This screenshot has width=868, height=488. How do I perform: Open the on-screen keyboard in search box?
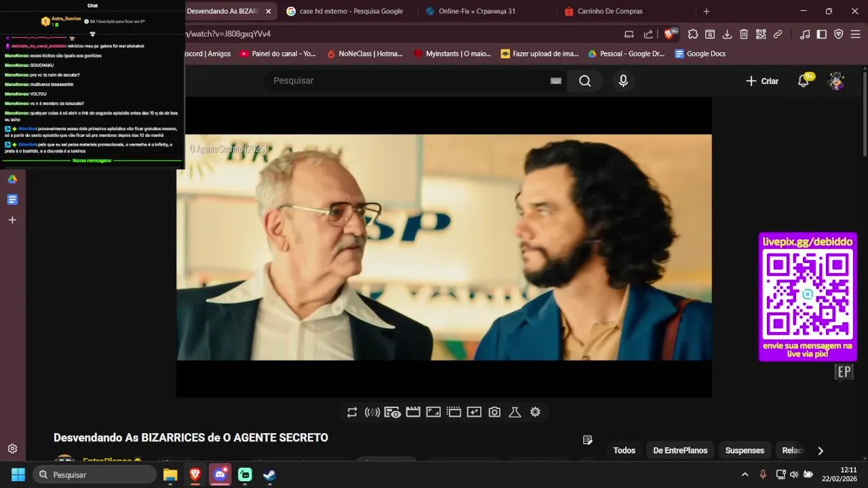pyautogui.click(x=556, y=81)
